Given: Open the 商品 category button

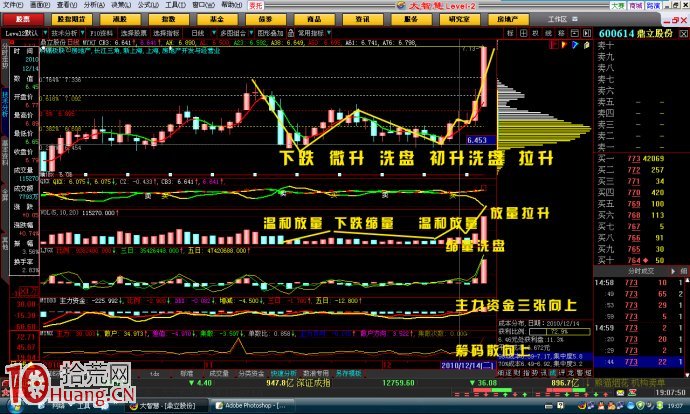Looking at the screenshot, I should click(314, 19).
